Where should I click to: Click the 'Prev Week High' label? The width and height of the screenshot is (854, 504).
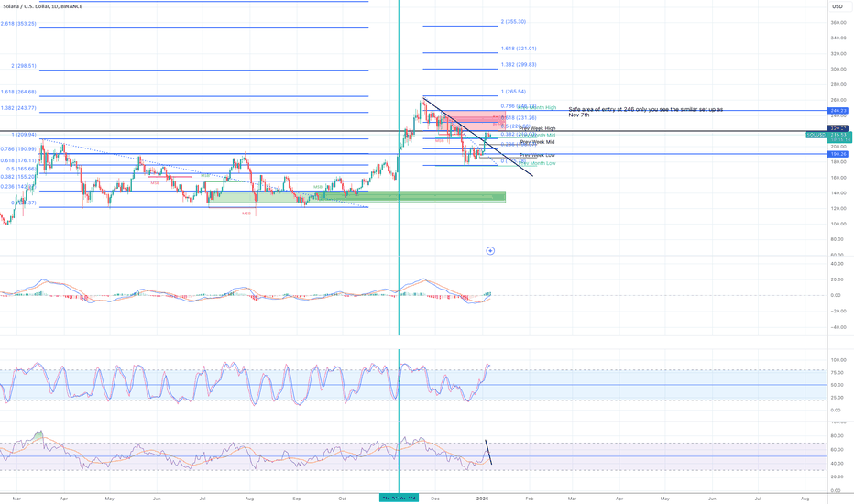click(537, 129)
